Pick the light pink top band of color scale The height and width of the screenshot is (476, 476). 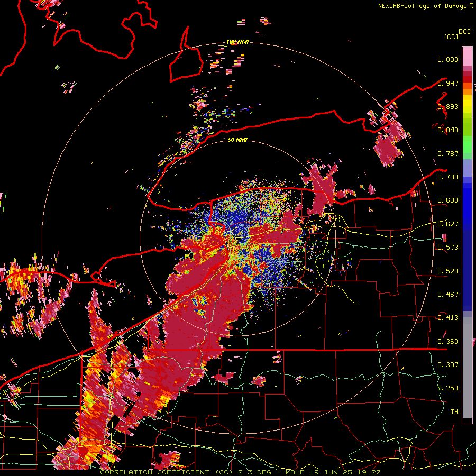click(467, 56)
